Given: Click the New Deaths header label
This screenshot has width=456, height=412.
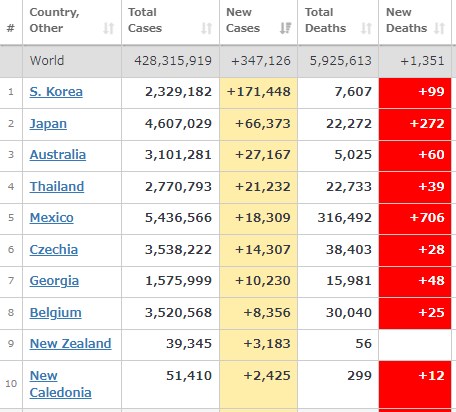Looking at the screenshot, I should point(406,20).
